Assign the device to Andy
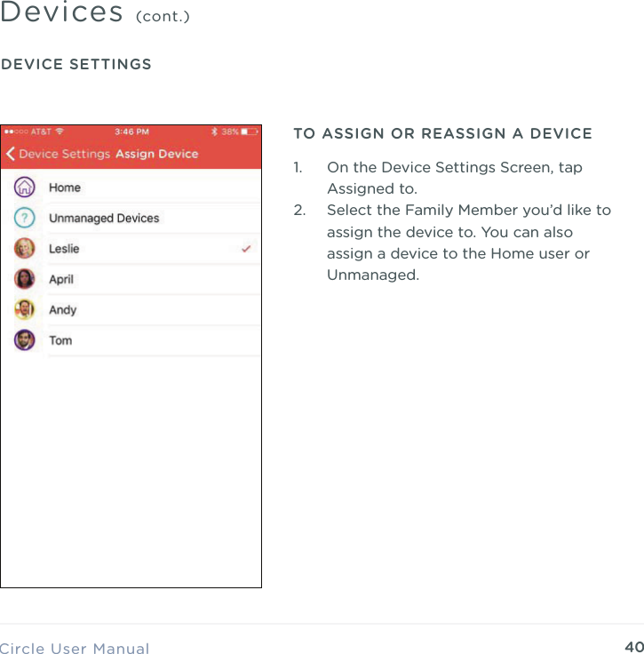Viewport: 644px width, 654px height. pos(131,310)
